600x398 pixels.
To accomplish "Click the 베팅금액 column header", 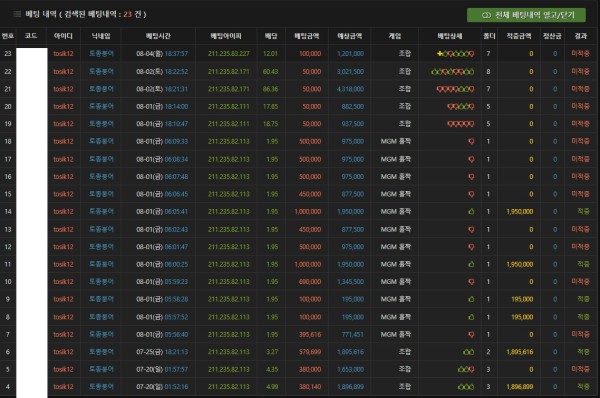I will tap(307, 36).
